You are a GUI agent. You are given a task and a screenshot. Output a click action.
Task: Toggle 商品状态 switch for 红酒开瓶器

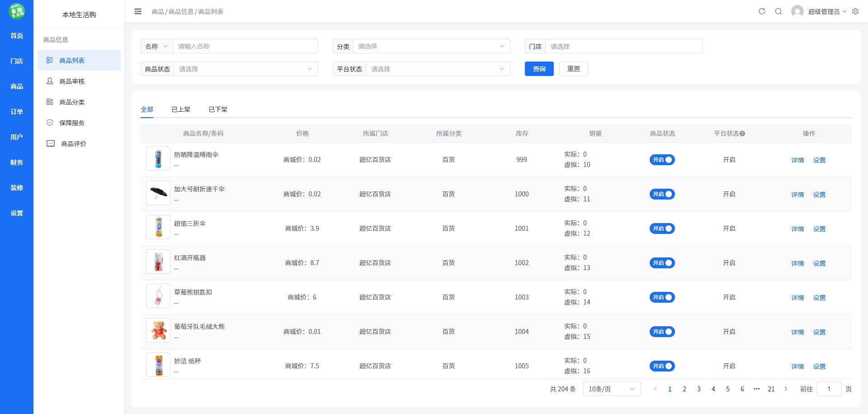point(662,263)
